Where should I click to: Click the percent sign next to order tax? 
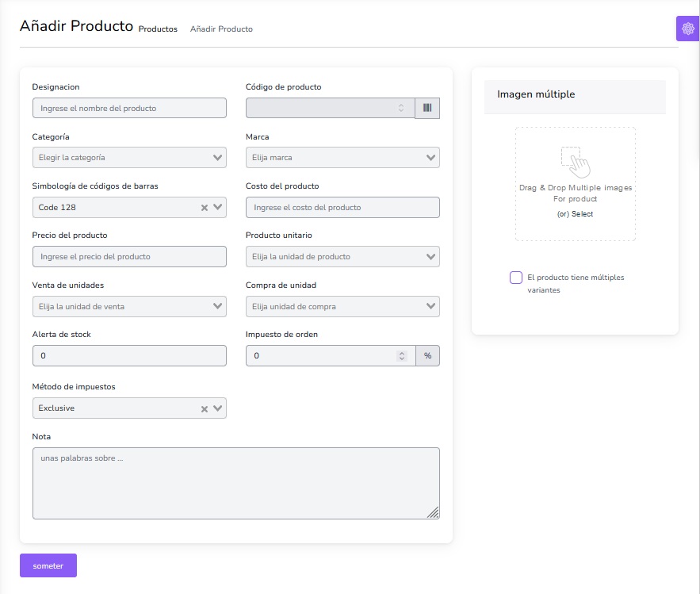pyautogui.click(x=427, y=355)
